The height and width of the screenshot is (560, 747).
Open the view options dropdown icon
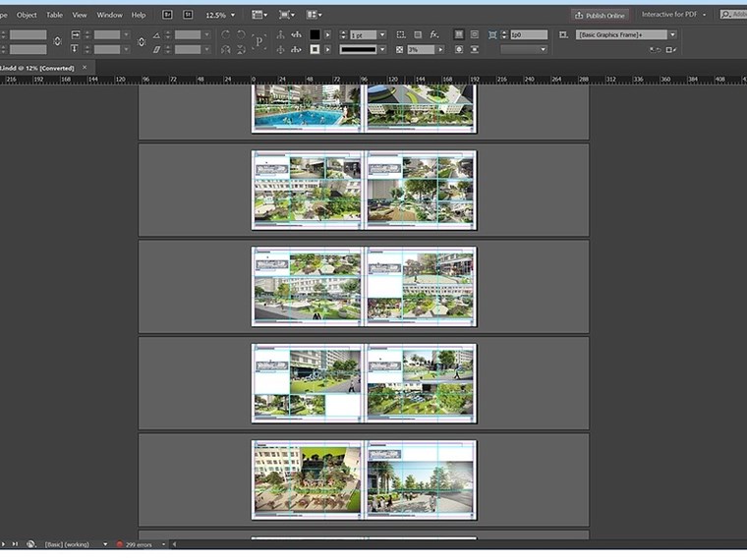point(259,15)
